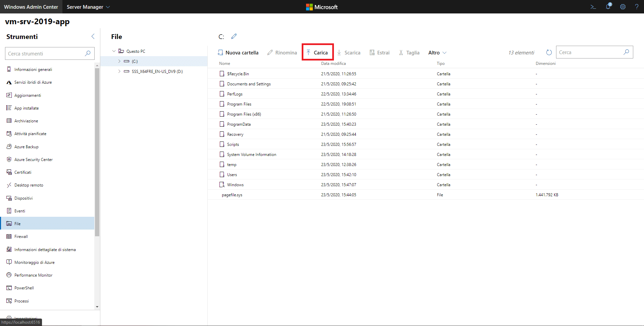Click Nuova cartella button
Image resolution: width=644 pixels, height=326 pixels.
coord(238,52)
